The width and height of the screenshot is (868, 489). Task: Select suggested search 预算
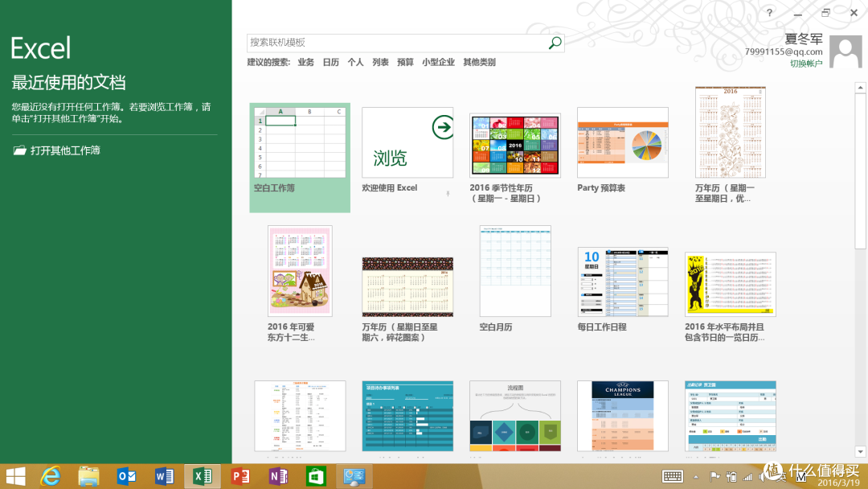point(405,62)
